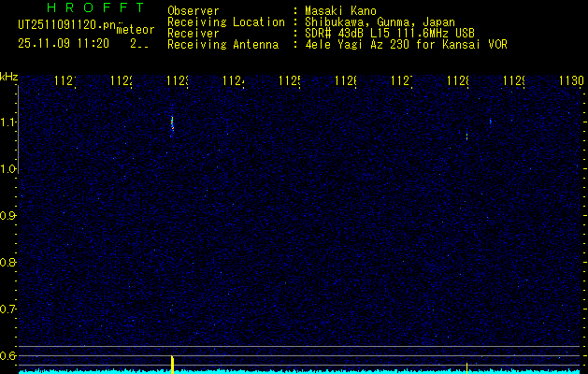The width and height of the screenshot is (588, 374).
Task: Click the 1128 time axis label
Action: coord(459,80)
